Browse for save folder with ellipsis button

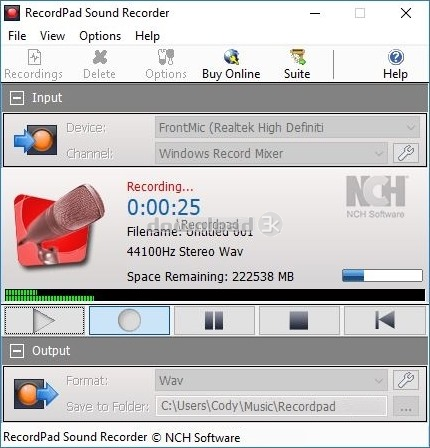click(406, 406)
